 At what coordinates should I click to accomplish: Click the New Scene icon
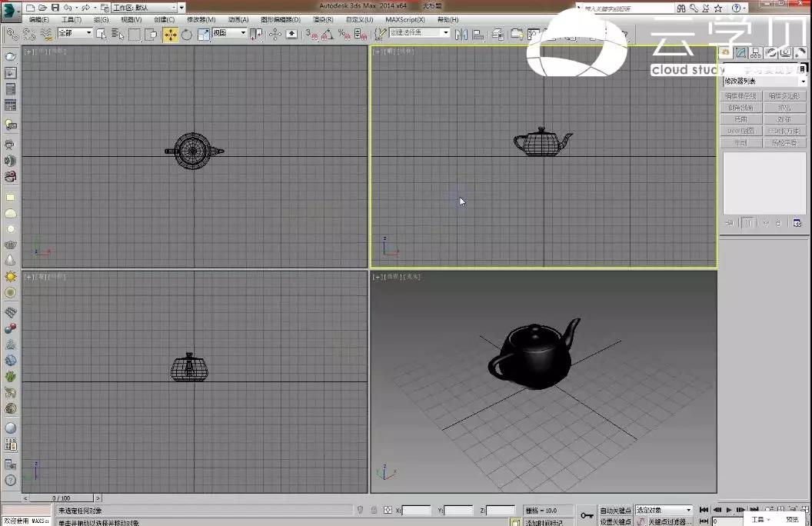click(x=31, y=8)
